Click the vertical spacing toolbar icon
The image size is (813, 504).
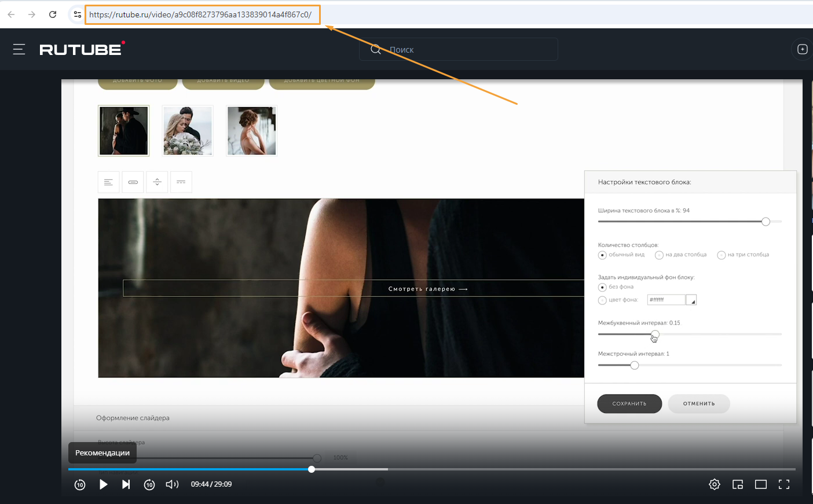click(157, 182)
